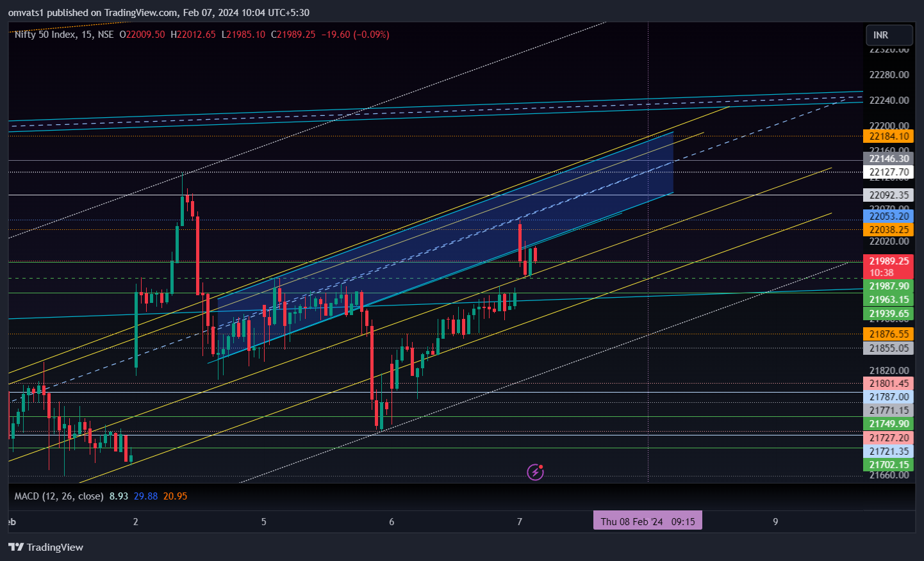Click the green 21749.90 price label

click(889, 424)
